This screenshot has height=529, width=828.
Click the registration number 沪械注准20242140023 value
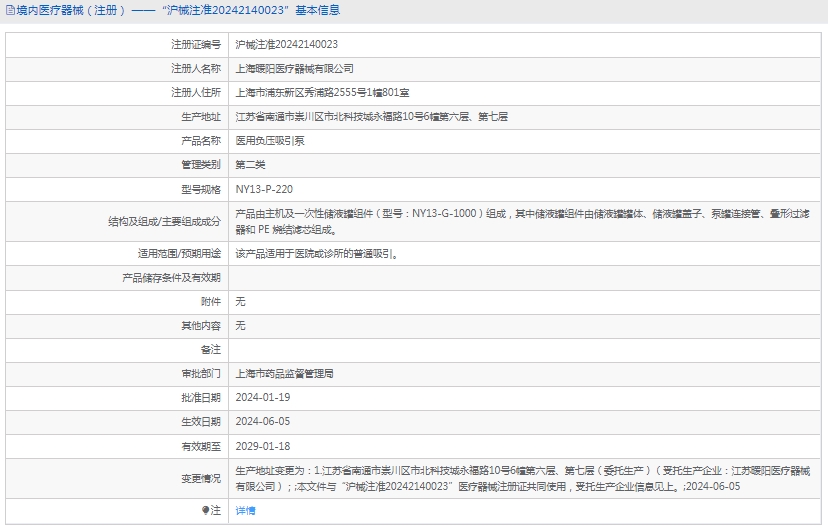tap(286, 45)
